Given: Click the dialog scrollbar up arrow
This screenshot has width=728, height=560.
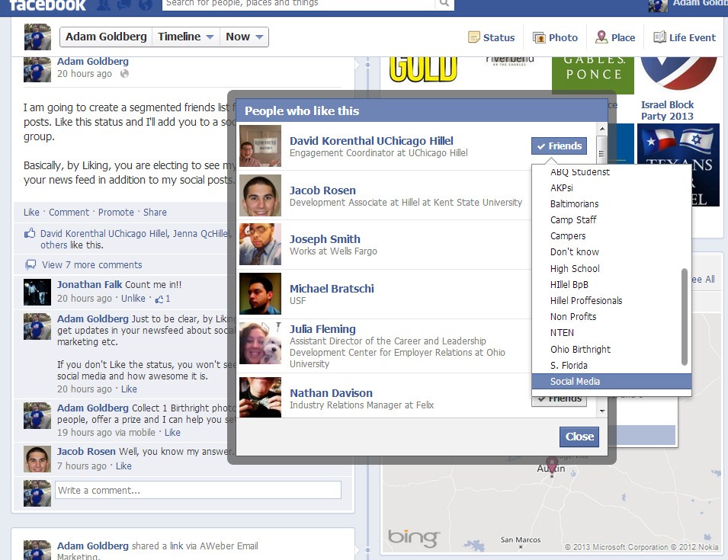Looking at the screenshot, I should (602, 129).
